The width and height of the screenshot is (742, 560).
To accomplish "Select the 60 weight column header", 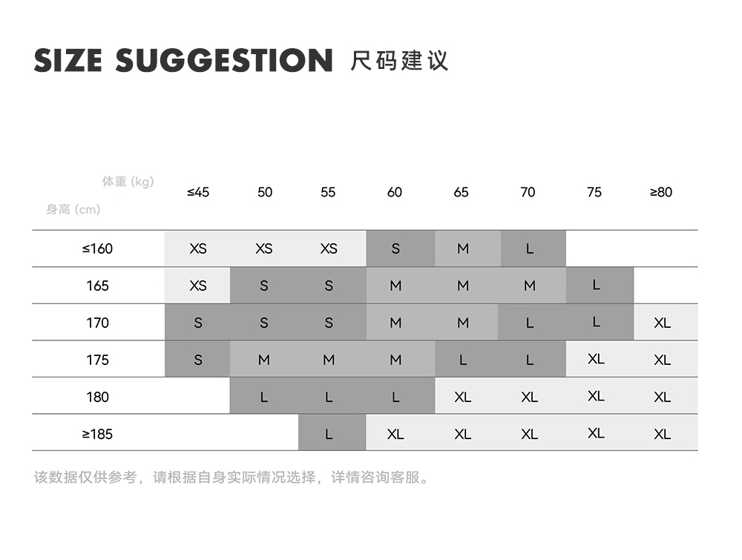I will tap(395, 192).
